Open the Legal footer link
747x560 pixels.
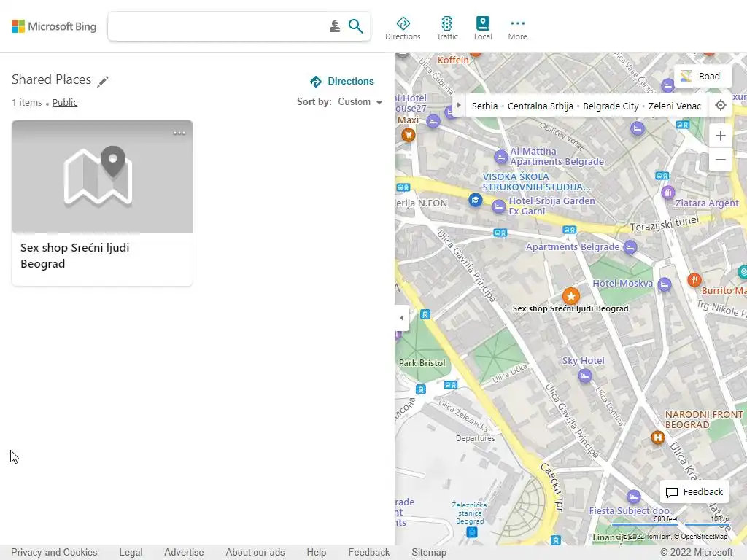point(131,553)
